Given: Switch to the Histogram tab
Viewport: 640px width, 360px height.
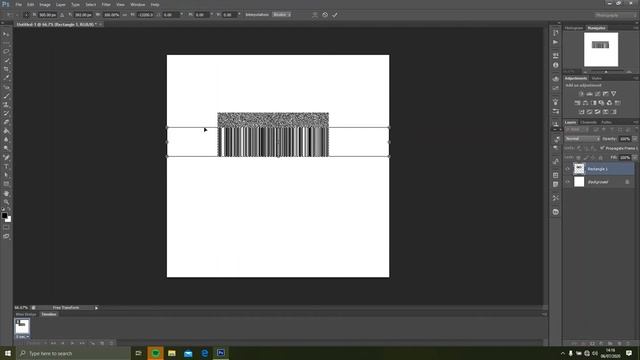Looking at the screenshot, I should [x=574, y=28].
